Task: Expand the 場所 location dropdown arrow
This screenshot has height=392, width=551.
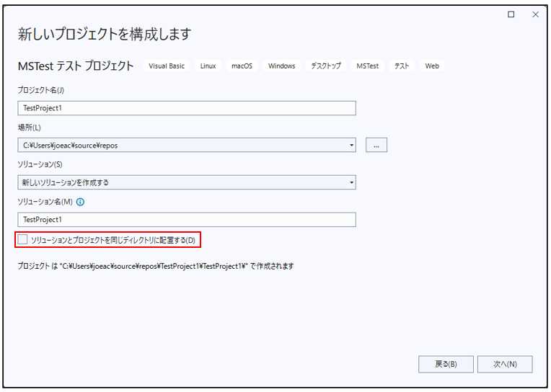Action: [351, 145]
